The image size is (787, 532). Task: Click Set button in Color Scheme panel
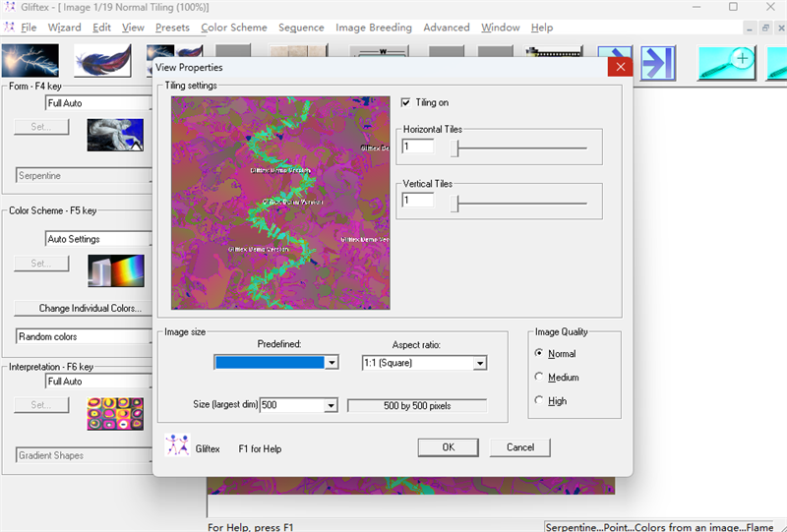point(41,264)
